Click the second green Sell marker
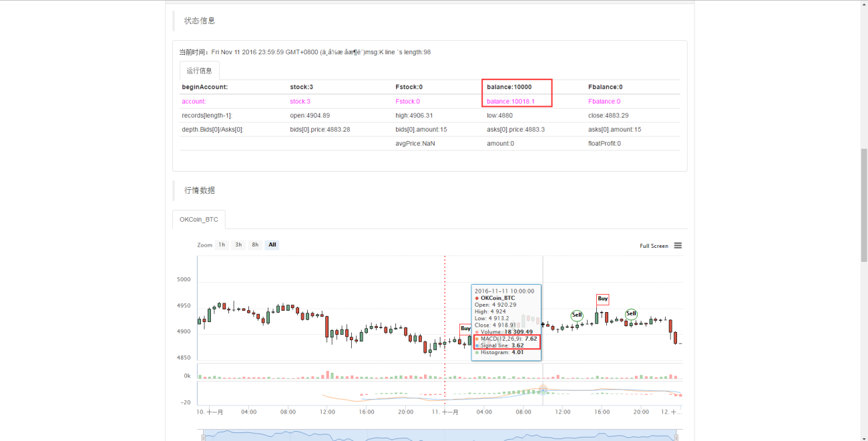 pyautogui.click(x=631, y=314)
